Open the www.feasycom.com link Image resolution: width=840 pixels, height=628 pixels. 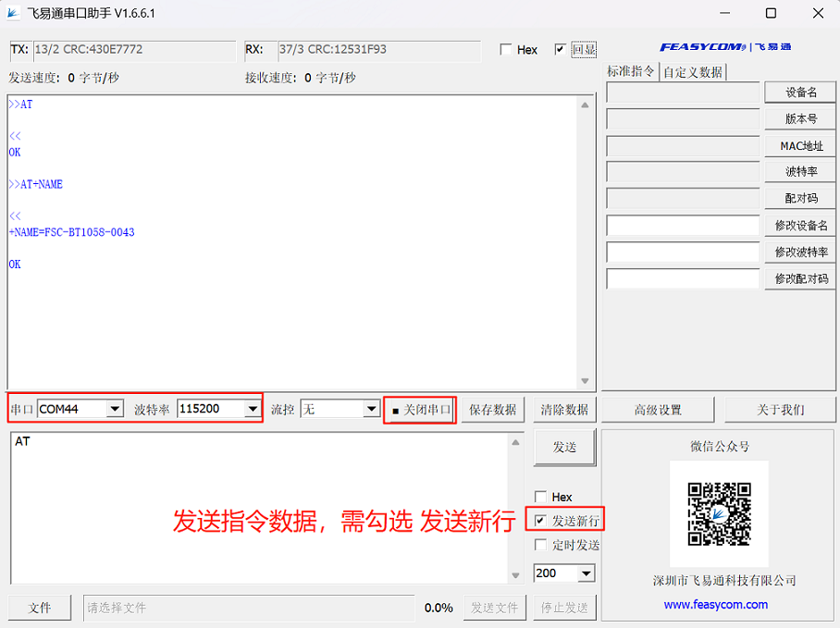(715, 605)
